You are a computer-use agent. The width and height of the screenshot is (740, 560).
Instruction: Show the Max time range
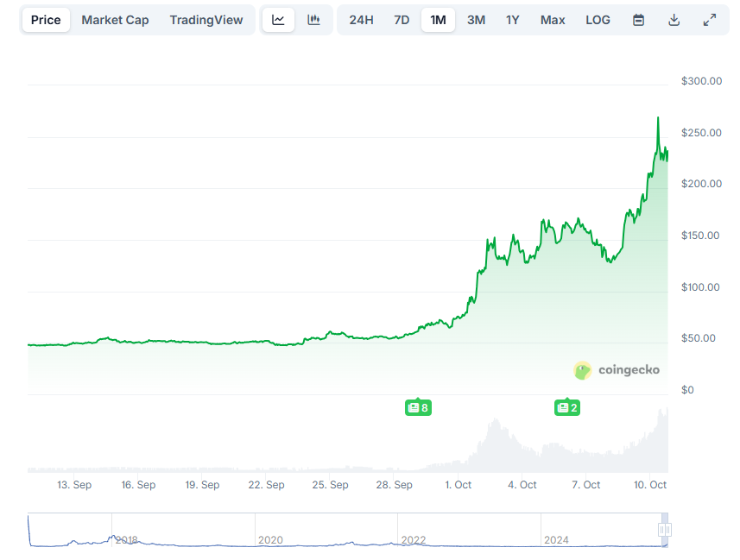(553, 20)
